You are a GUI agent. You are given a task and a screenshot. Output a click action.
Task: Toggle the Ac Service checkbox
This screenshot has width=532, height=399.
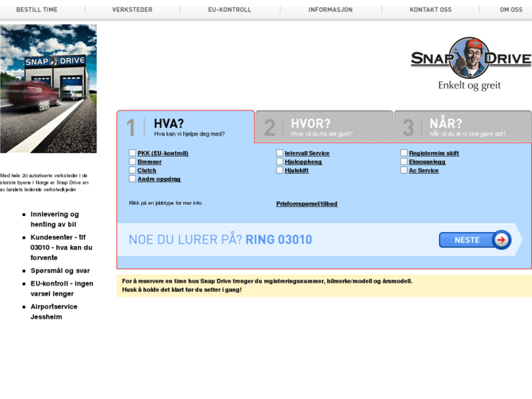[404, 170]
